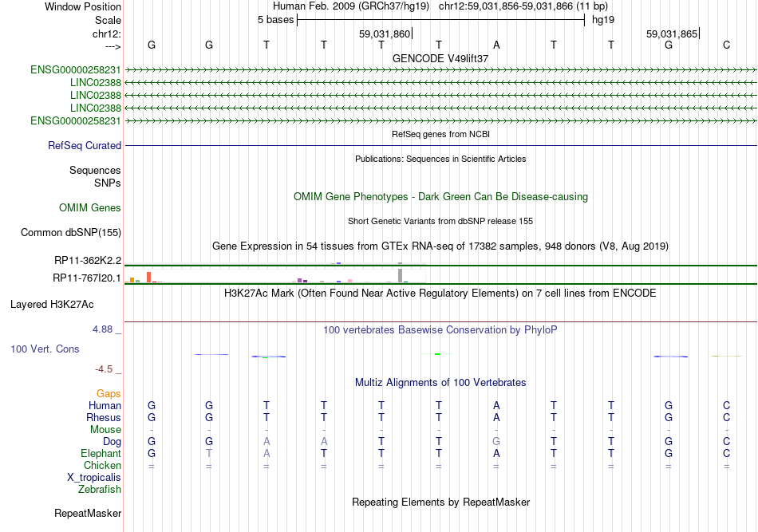The height and width of the screenshot is (532, 758).
Task: Click the Common dbSNP(155) track label
Action: [70, 232]
